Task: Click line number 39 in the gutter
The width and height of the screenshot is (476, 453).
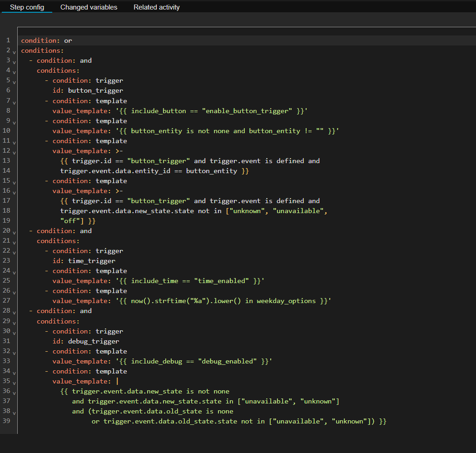Action: pos(6,421)
